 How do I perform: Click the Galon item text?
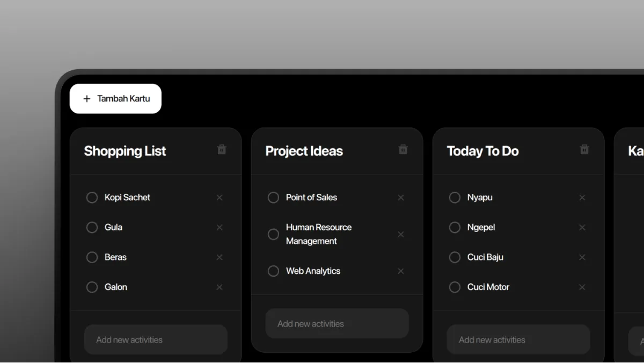(x=116, y=287)
